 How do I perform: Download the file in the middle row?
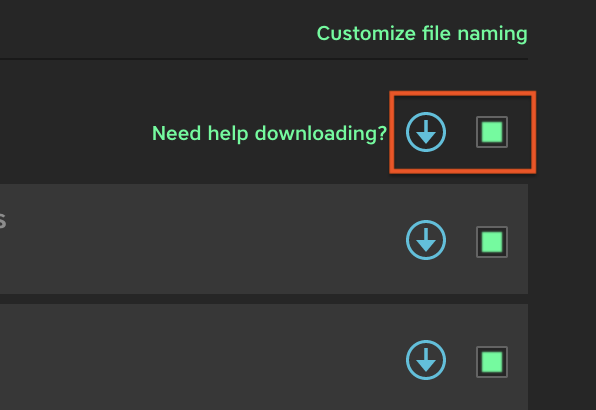coord(426,240)
